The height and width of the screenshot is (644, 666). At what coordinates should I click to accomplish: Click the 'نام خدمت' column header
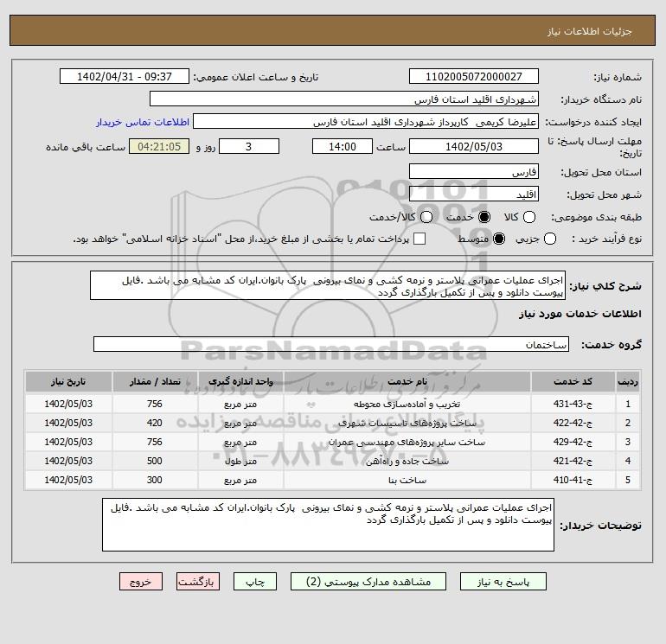[407, 381]
